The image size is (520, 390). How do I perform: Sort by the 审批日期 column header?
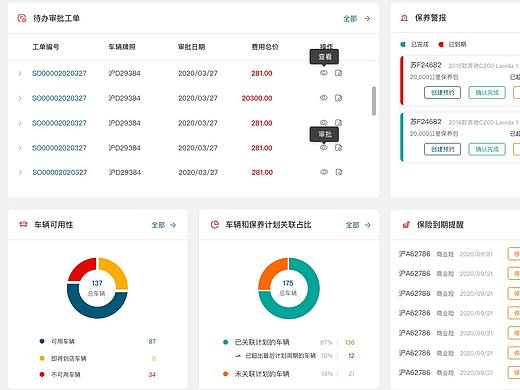191,47
